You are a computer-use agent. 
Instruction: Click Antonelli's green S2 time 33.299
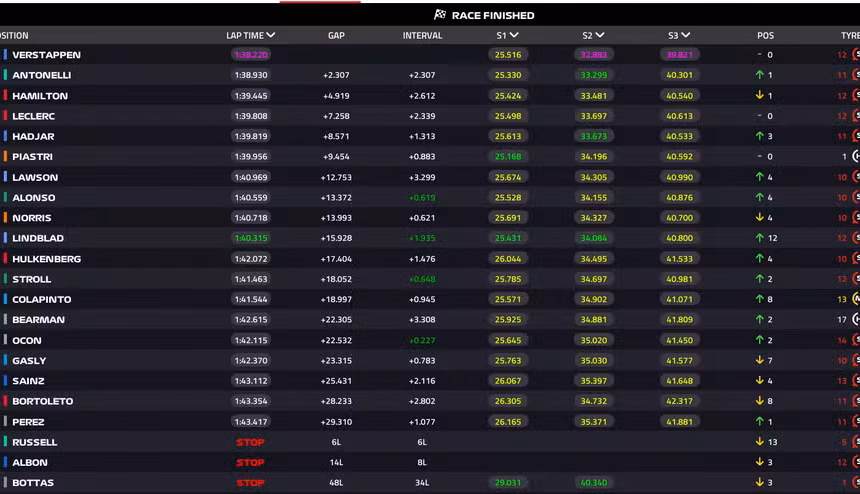coord(594,75)
